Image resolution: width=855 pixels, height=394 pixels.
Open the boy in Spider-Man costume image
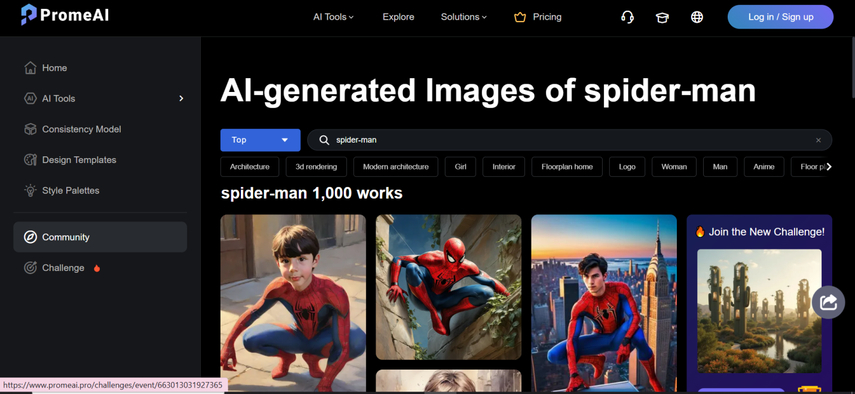(293, 302)
